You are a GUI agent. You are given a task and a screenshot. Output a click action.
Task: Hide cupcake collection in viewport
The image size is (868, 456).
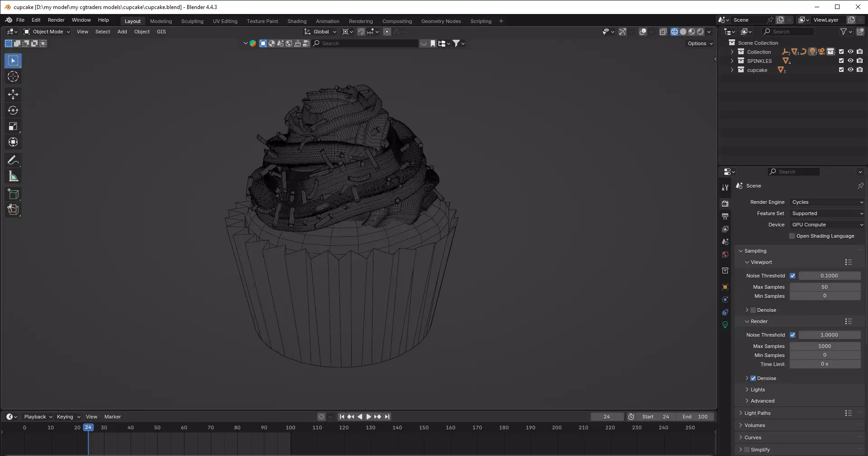[x=850, y=70]
